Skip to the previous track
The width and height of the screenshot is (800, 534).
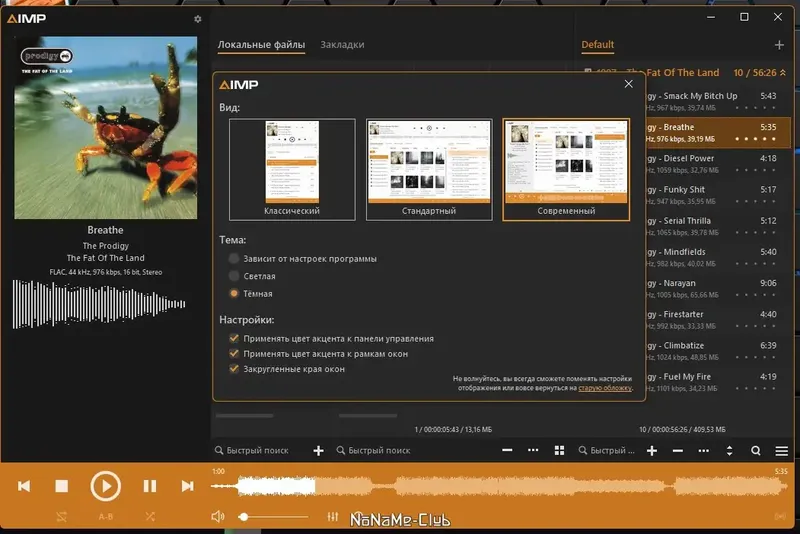[x=24, y=486]
